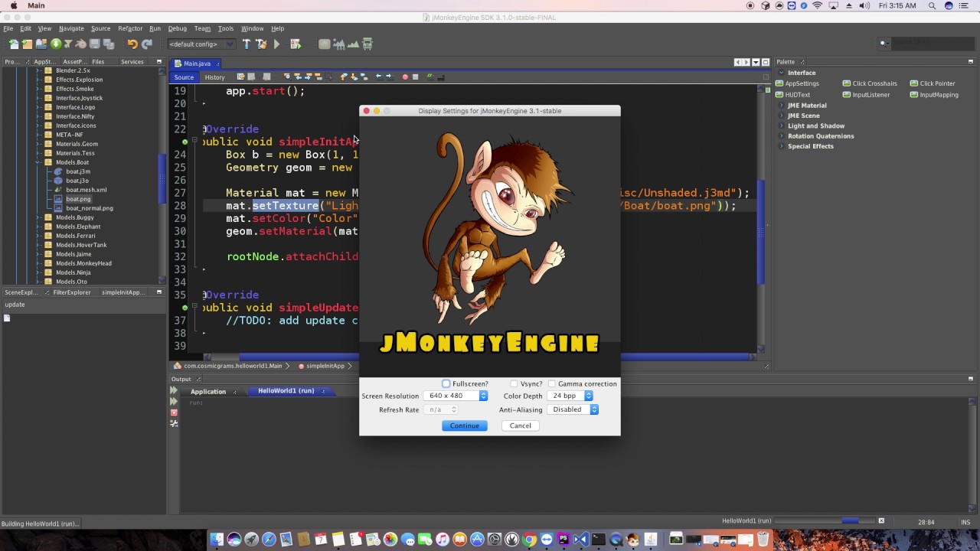Enable the Vsync checkbox

click(514, 383)
